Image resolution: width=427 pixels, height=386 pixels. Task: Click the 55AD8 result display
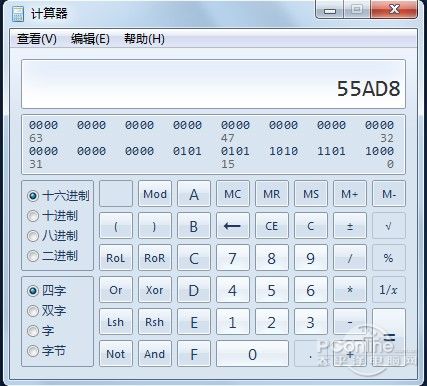213,84
